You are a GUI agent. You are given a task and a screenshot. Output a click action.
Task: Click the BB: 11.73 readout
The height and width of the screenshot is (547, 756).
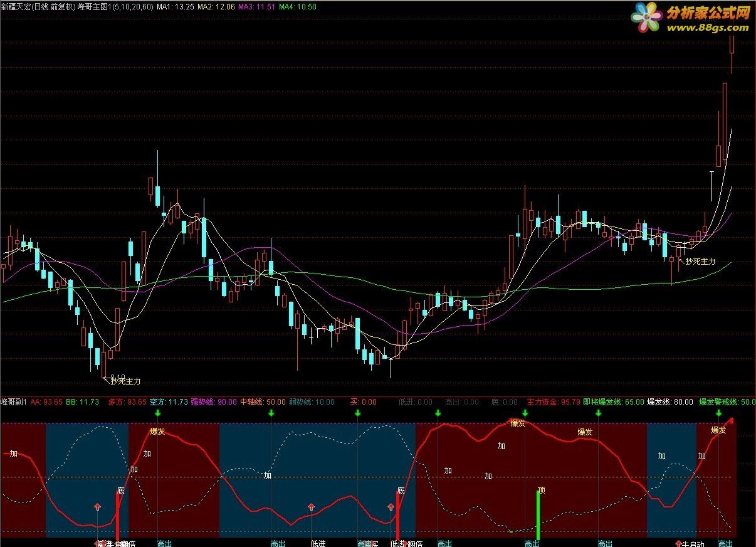[x=82, y=402]
